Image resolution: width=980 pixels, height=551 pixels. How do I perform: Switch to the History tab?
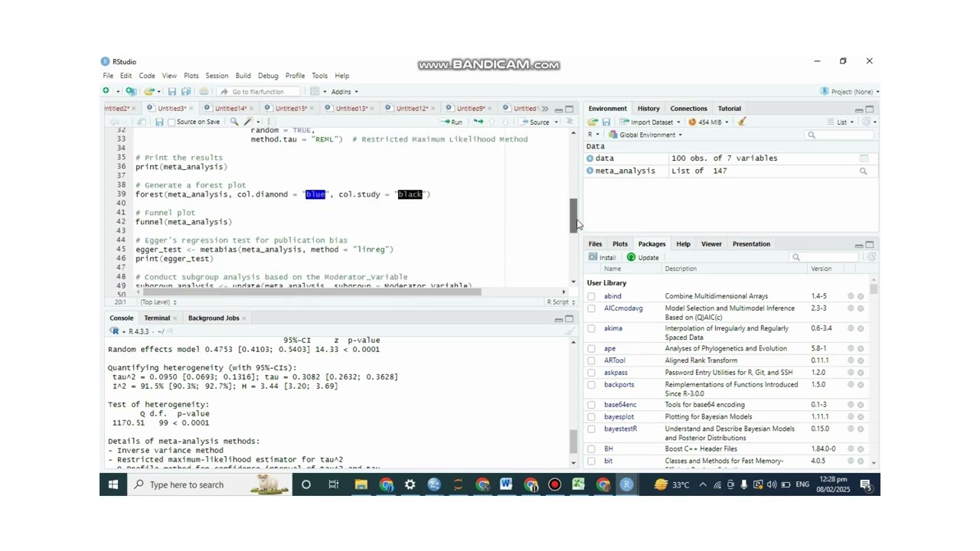(648, 109)
